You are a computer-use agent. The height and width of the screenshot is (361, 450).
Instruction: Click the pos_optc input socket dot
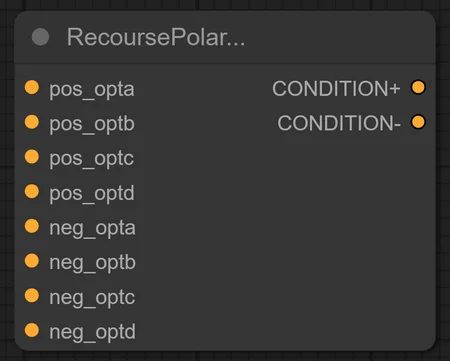click(32, 157)
